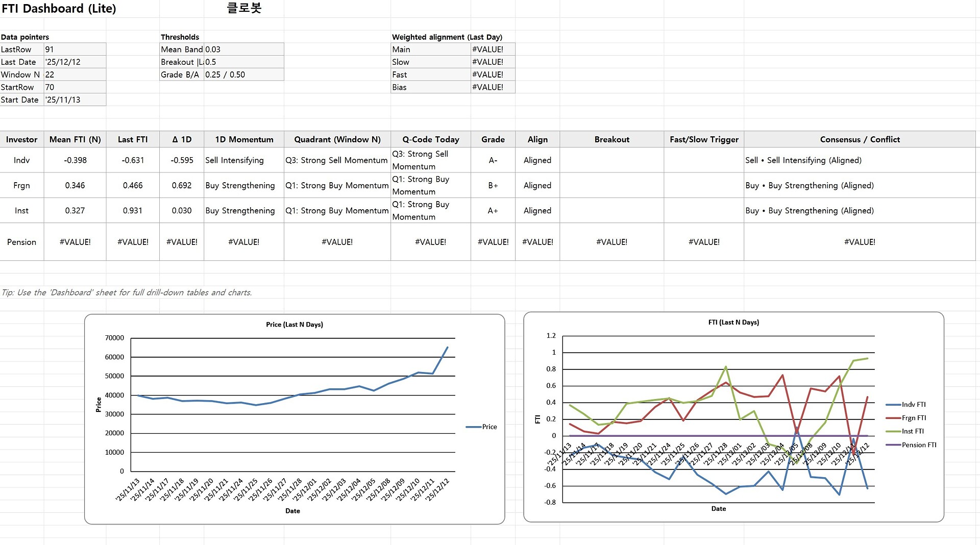The width and height of the screenshot is (980, 545).
Task: Click the 'Frgn' investor row label
Action: point(22,185)
